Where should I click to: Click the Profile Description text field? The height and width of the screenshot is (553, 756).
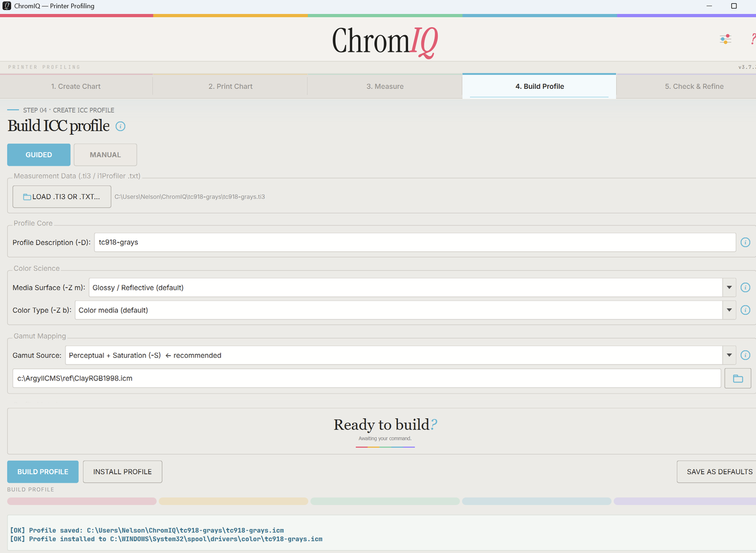tap(415, 242)
